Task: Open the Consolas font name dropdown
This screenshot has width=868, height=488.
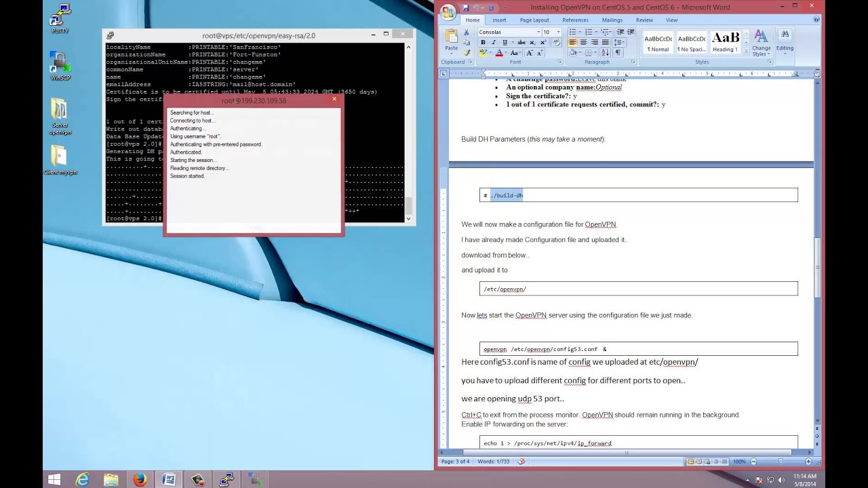Action: (538, 32)
